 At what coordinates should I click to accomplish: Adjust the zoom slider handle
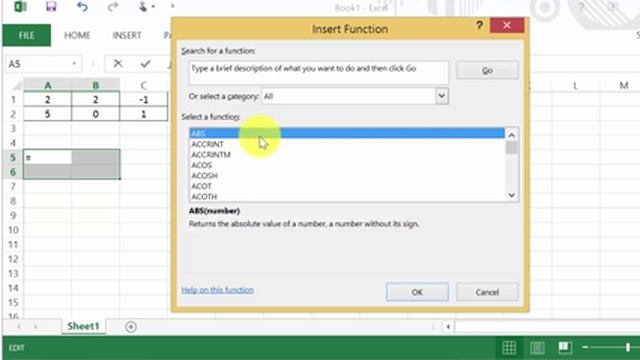(628, 347)
